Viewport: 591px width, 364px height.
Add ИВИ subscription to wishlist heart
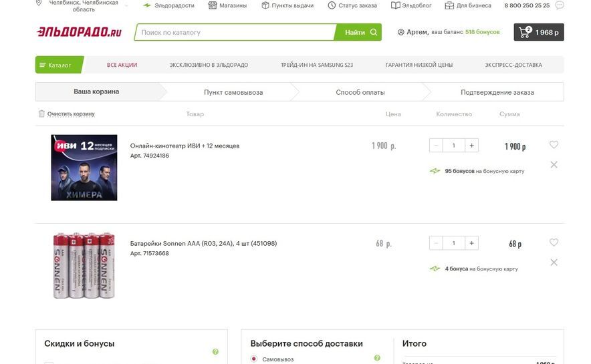[554, 145]
